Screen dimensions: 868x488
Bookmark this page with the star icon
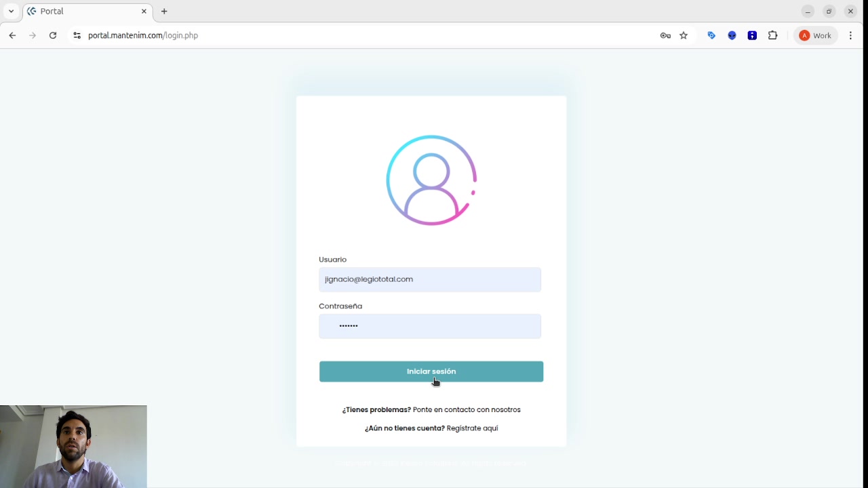684,36
